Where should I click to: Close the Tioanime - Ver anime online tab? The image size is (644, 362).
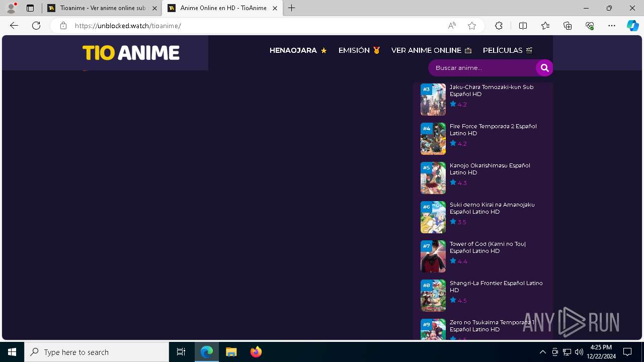tap(154, 8)
